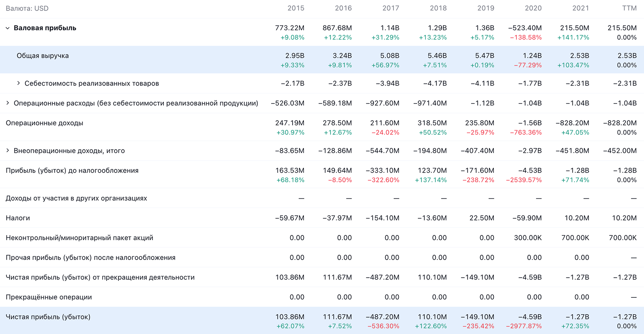Click the TTM column header
The image size is (644, 334).
tap(630, 8)
